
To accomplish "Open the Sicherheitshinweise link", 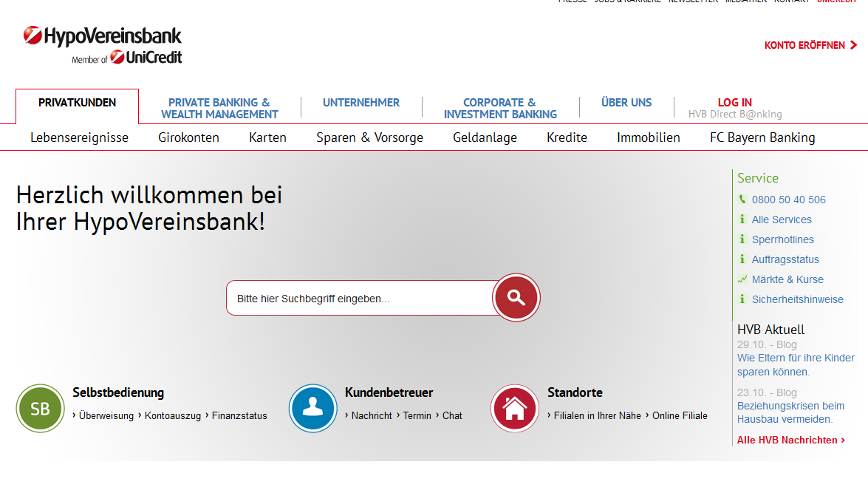I will tap(797, 299).
